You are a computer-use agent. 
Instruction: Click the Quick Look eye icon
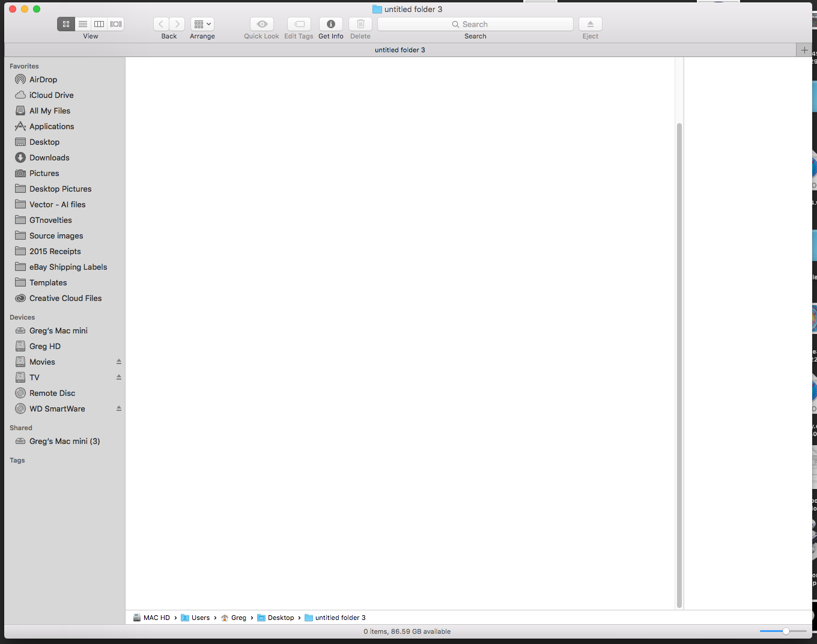click(x=262, y=24)
